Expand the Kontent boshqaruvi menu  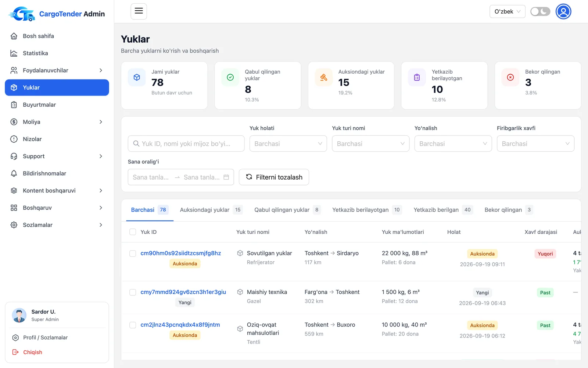point(57,191)
